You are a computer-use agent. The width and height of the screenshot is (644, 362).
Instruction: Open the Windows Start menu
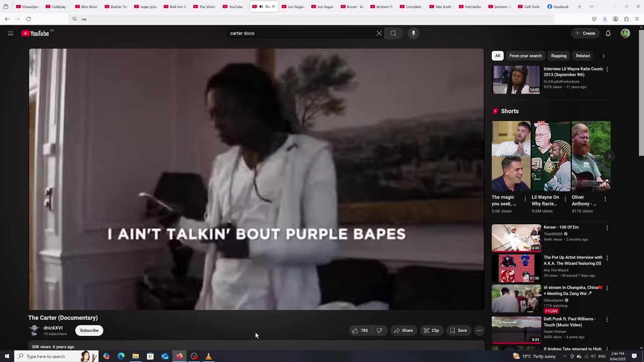click(6, 356)
